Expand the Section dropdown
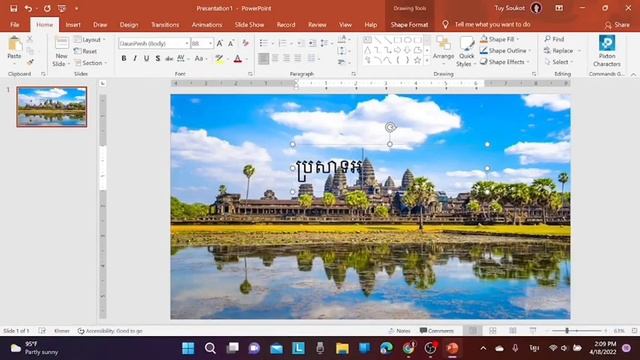Screen dimensions: 640x360 click(x=91, y=63)
